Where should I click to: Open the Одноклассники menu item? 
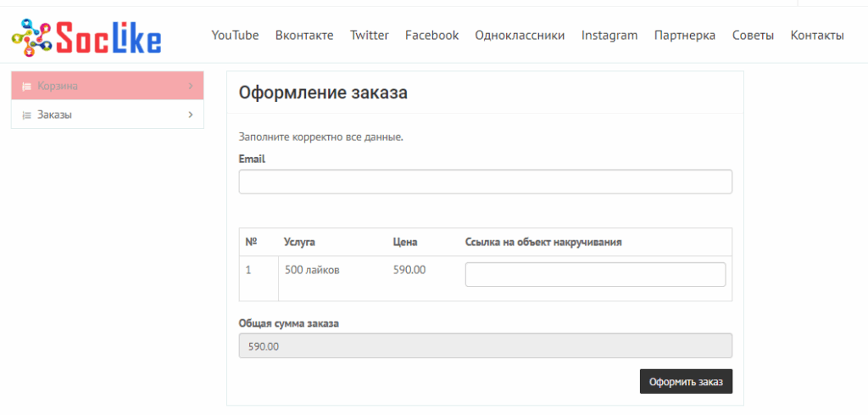pos(520,35)
